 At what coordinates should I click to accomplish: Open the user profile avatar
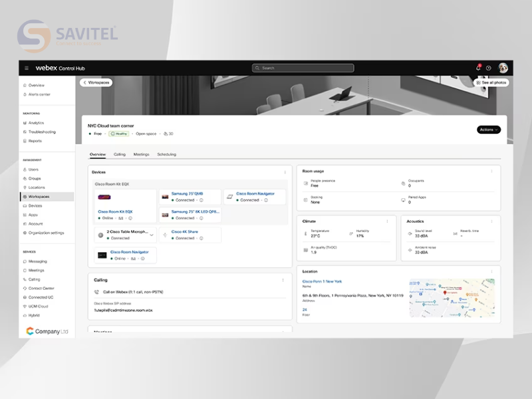503,68
